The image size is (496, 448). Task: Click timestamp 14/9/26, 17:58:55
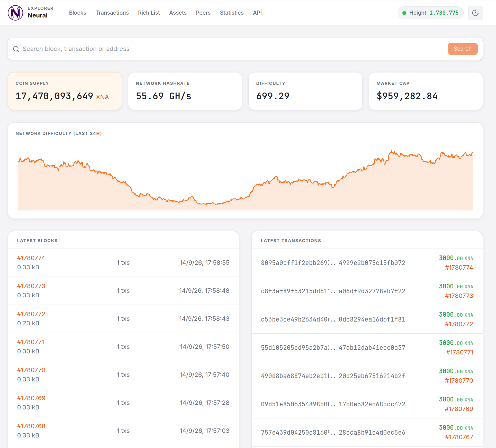pos(204,262)
